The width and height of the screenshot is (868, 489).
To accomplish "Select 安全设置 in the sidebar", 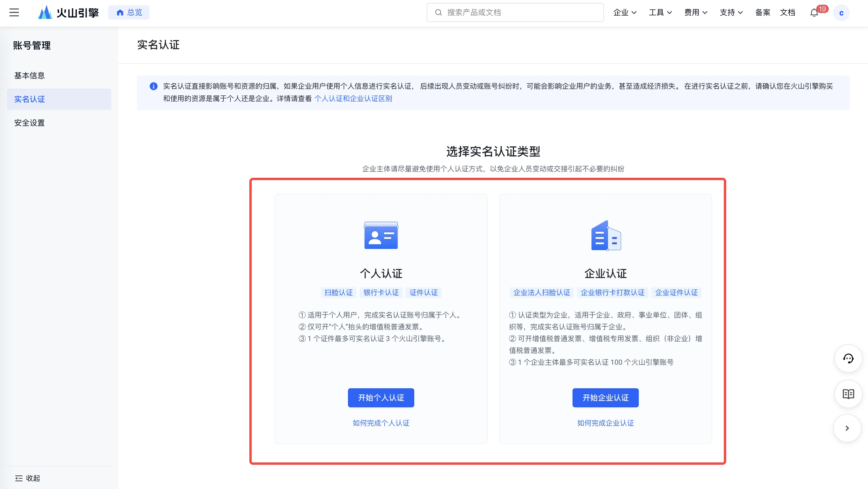I will 59,123.
